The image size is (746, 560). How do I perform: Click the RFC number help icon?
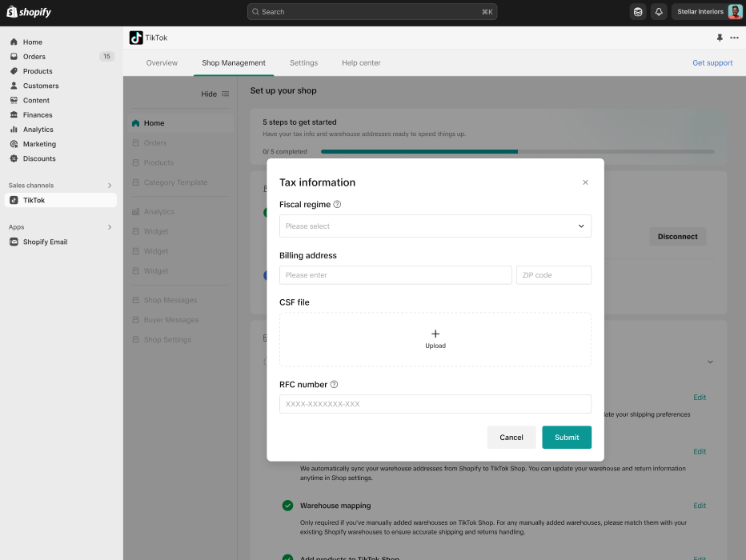[x=334, y=385]
